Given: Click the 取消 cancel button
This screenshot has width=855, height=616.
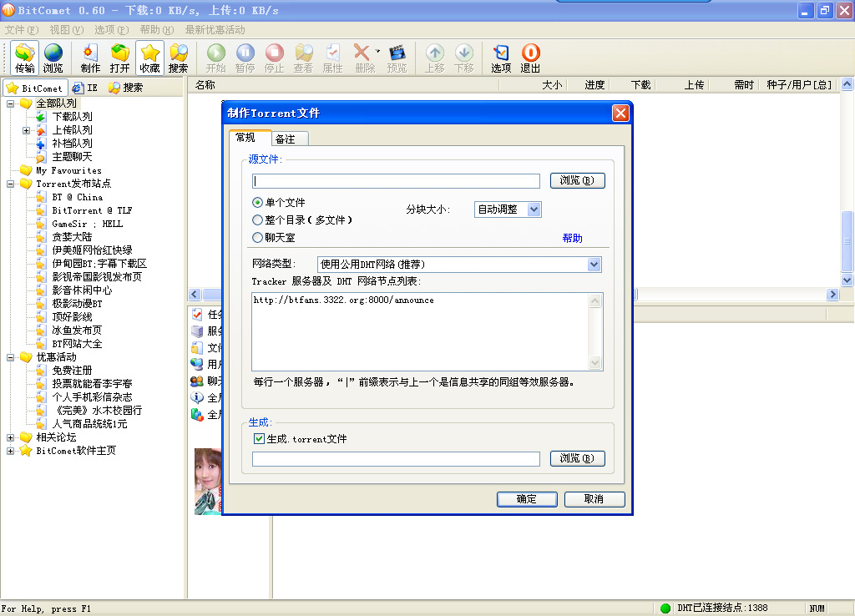Looking at the screenshot, I should 594,499.
